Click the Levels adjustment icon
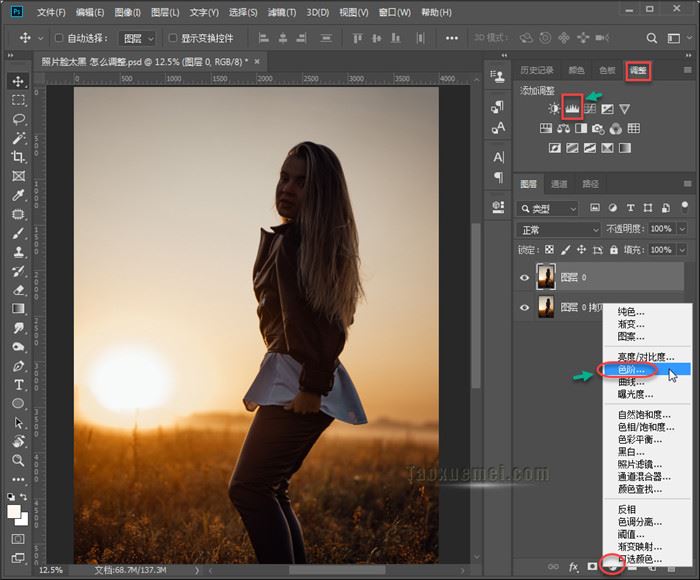700x580 pixels. click(573, 108)
